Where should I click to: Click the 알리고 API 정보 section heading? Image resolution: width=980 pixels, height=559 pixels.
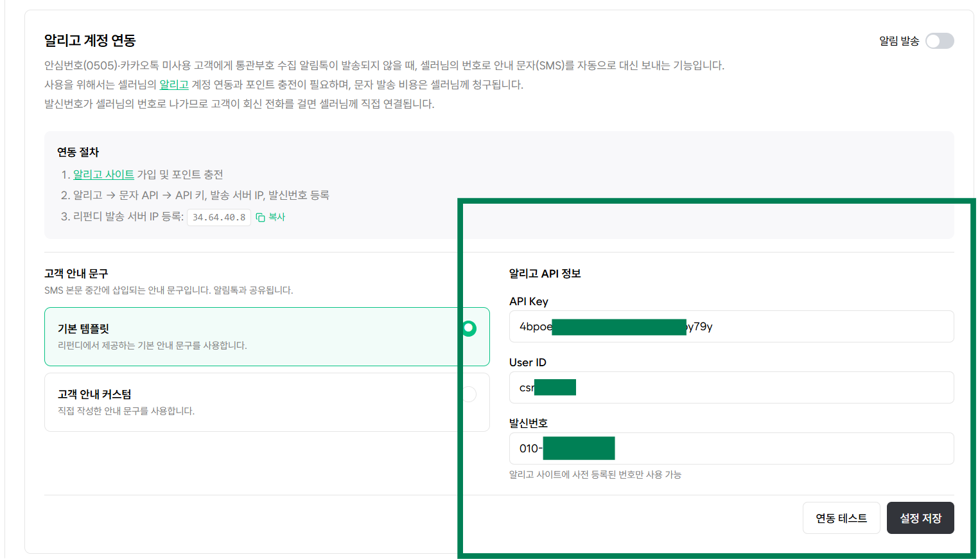point(545,274)
